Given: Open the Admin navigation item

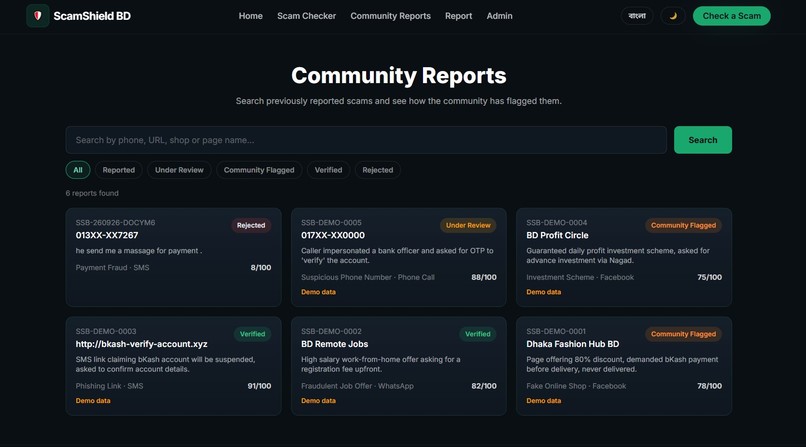Looking at the screenshot, I should pyautogui.click(x=499, y=16).
